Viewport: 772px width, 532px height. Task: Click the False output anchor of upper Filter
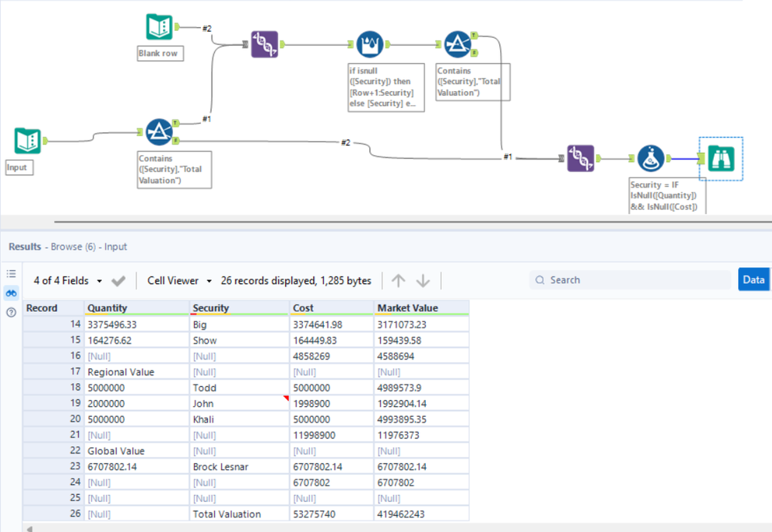pos(474,53)
